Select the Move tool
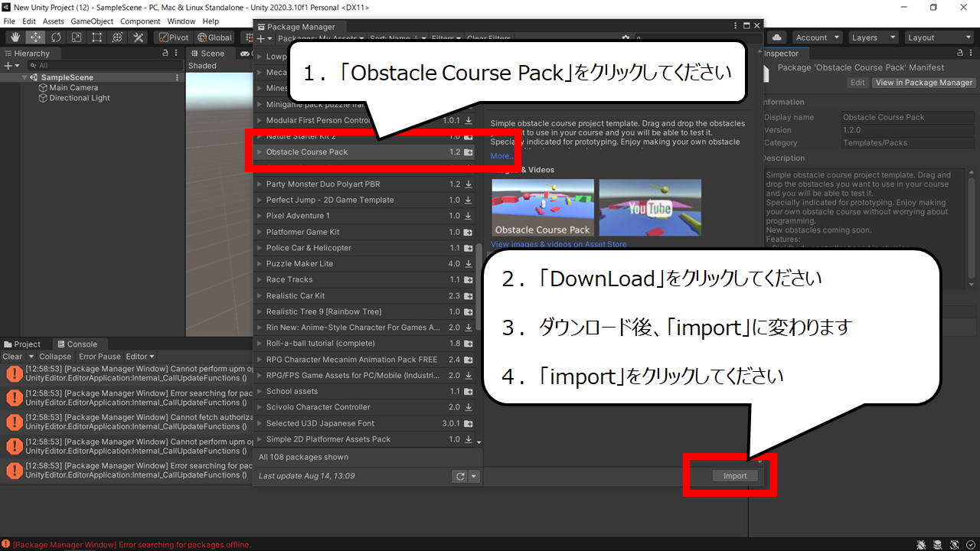Image resolution: width=980 pixels, height=551 pixels. point(36,37)
